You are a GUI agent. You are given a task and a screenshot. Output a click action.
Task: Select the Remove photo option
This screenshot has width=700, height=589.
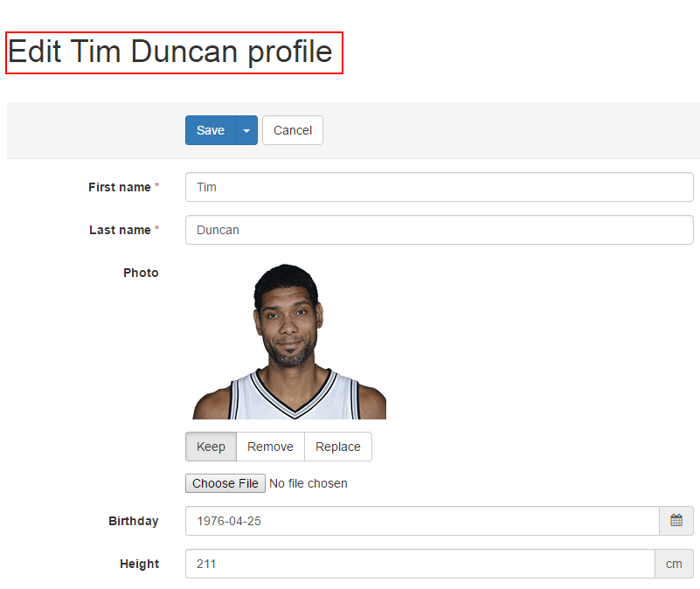pyautogui.click(x=270, y=447)
